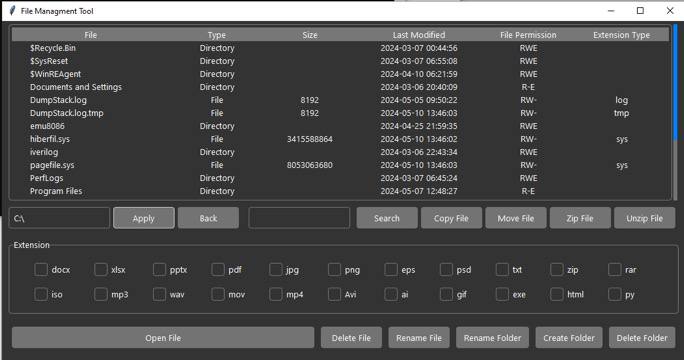Viewport: 684px width, 360px height.
Task: Click the size value 8053063680
Action: click(310, 165)
